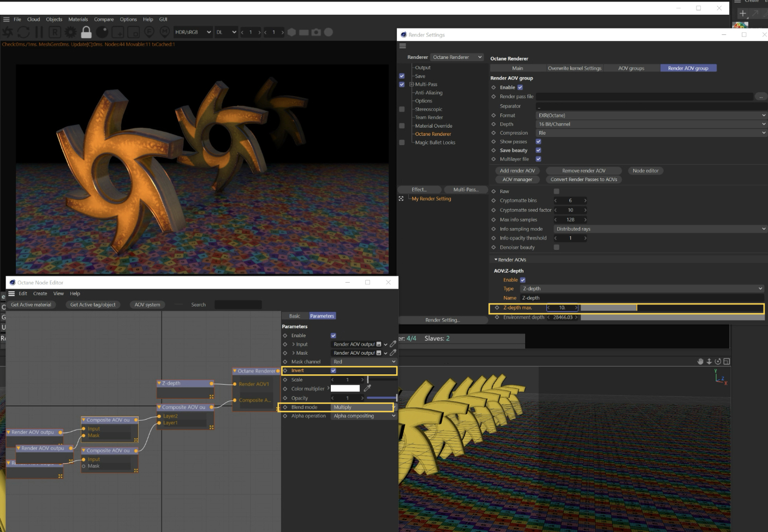Image resolution: width=768 pixels, height=532 pixels.
Task: Enable the Stereoscopic checkbox
Action: tap(402, 109)
